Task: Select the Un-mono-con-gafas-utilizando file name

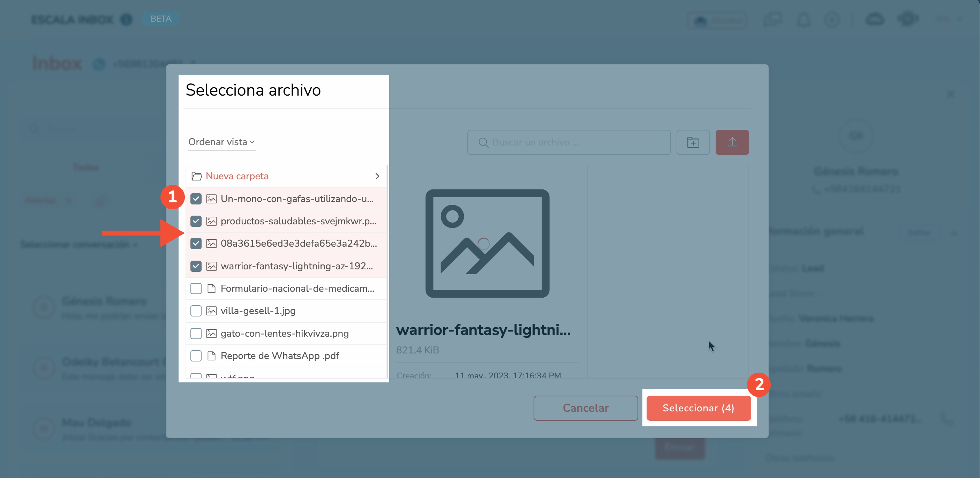Action: [297, 199]
